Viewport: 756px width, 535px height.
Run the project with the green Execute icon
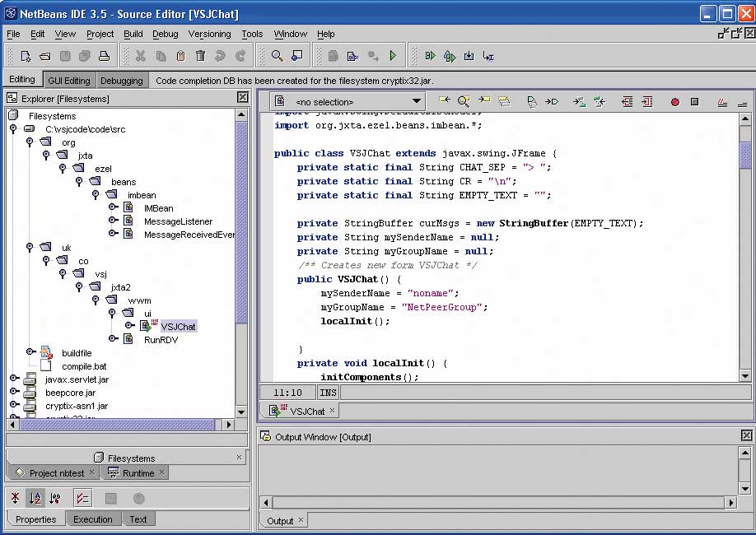(x=393, y=55)
